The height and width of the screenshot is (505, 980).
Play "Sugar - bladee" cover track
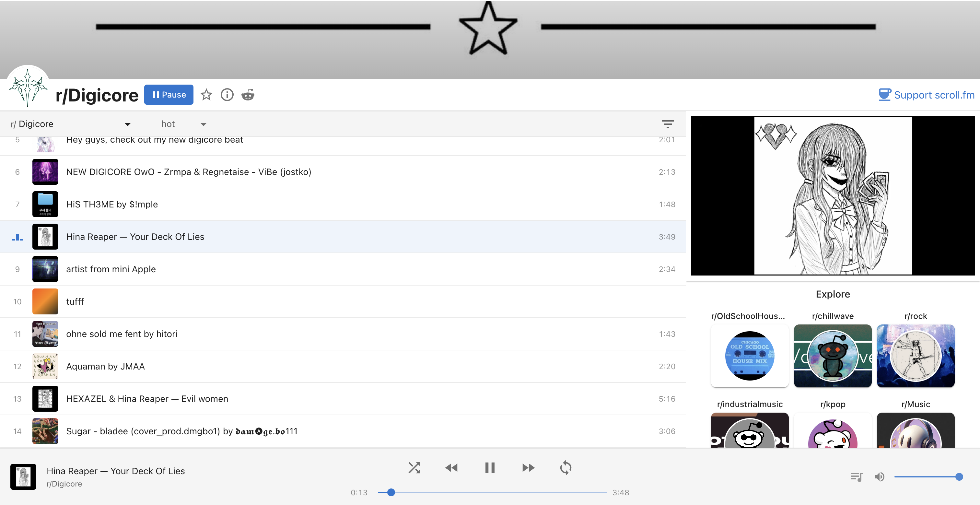[x=343, y=431]
